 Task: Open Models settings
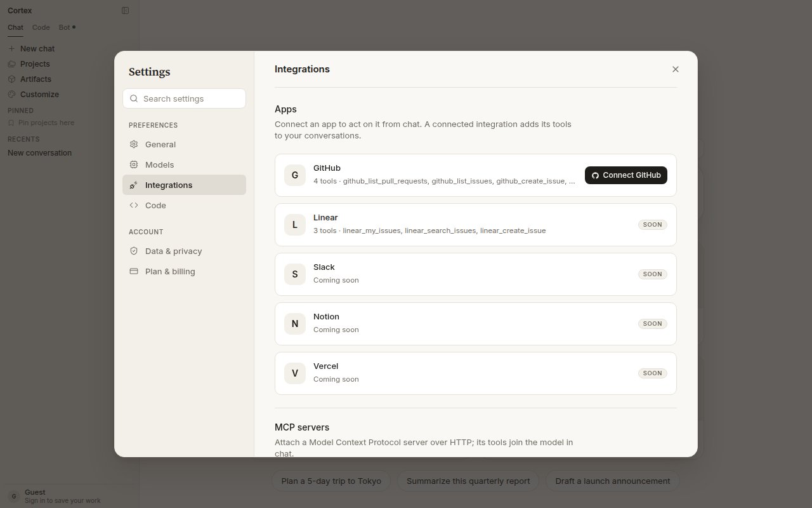click(184, 164)
